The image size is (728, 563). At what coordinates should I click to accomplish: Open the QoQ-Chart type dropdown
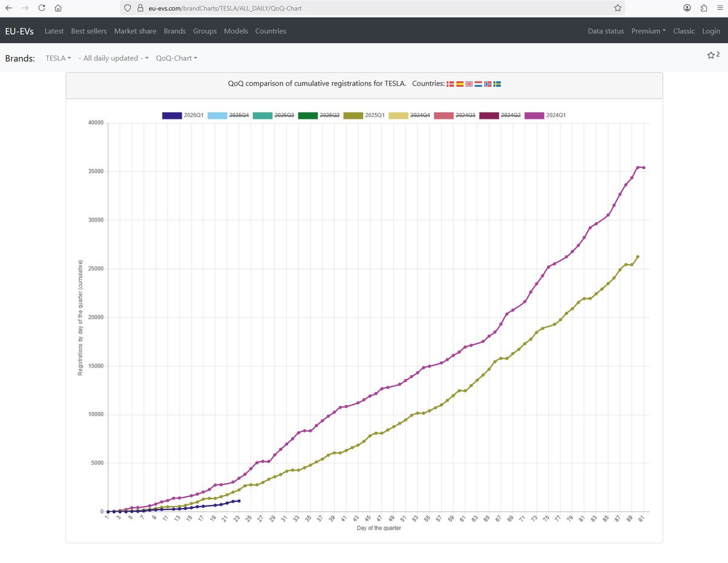click(x=177, y=58)
